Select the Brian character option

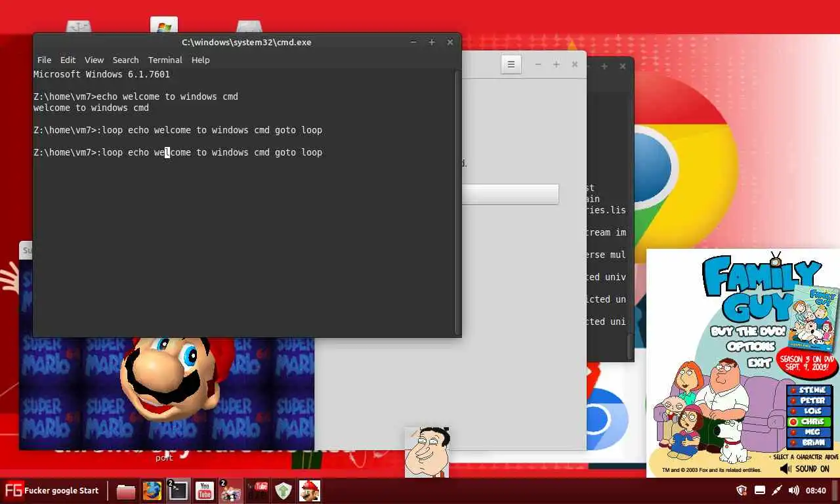click(809, 443)
